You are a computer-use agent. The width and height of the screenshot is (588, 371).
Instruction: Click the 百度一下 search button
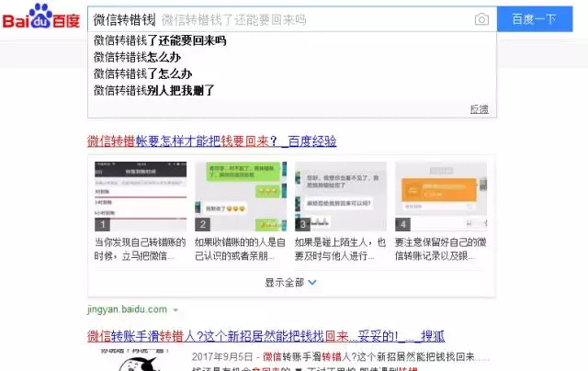[x=534, y=19]
